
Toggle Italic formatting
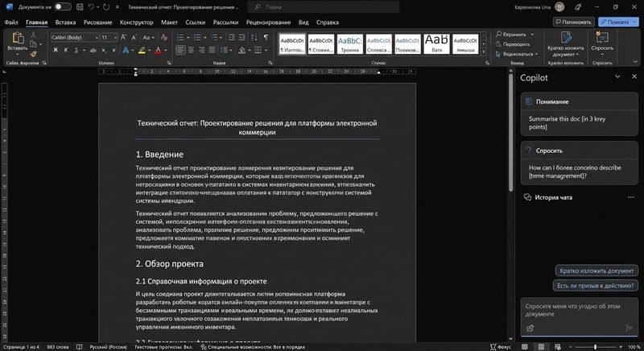66,50
